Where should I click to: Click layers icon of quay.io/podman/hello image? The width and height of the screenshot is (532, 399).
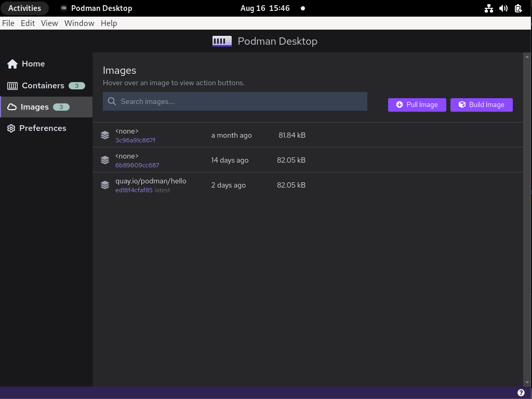pos(105,185)
